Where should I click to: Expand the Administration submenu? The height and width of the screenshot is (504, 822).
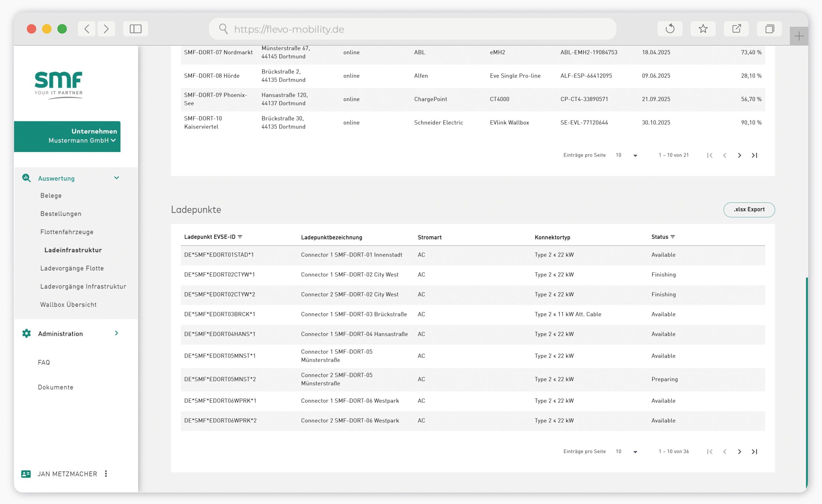(117, 333)
